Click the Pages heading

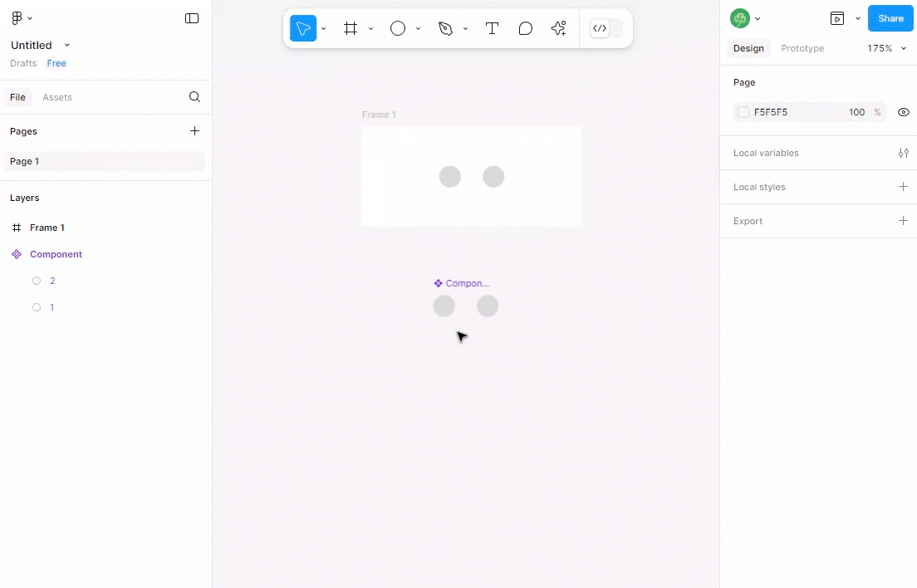(23, 131)
